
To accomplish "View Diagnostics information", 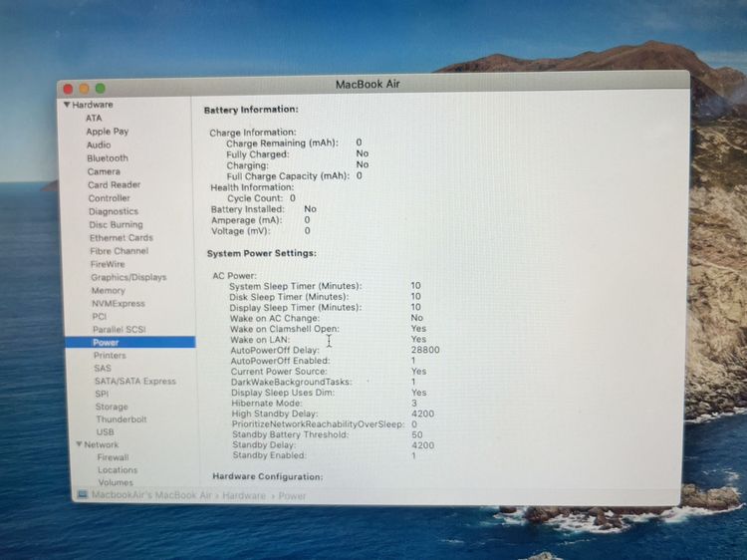I will click(x=114, y=211).
